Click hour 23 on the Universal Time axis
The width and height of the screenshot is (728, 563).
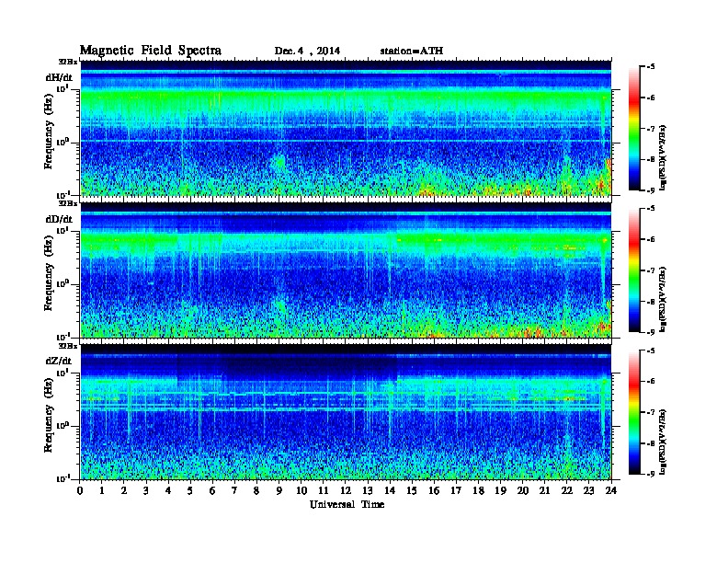pos(589,490)
